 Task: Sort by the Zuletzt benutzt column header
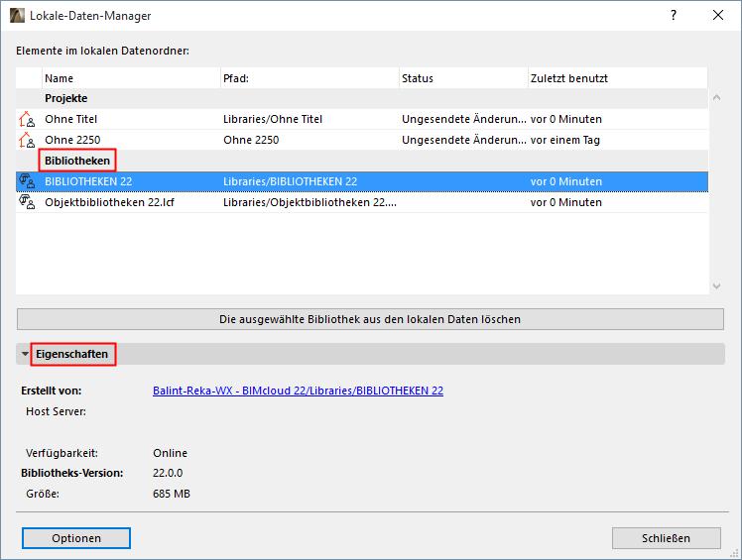pyautogui.click(x=618, y=78)
